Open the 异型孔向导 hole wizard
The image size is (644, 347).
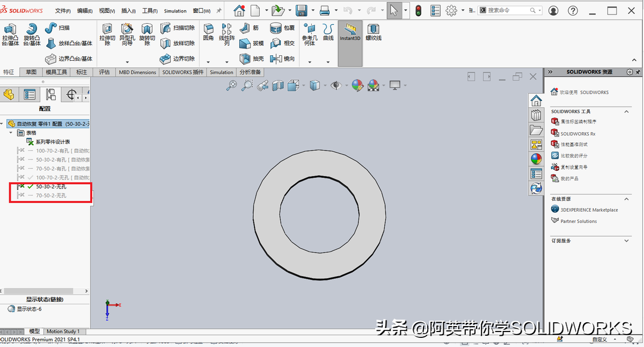[x=127, y=34]
